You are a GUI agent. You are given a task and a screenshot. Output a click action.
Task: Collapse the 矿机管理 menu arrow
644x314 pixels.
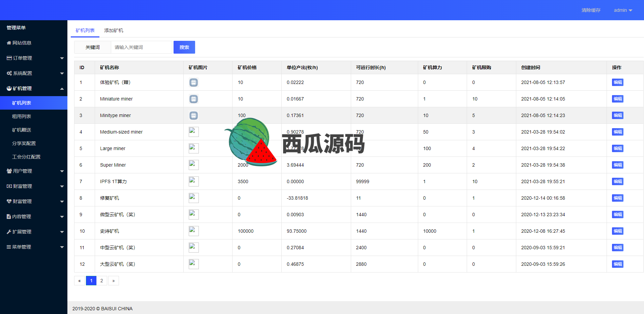pyautogui.click(x=62, y=89)
